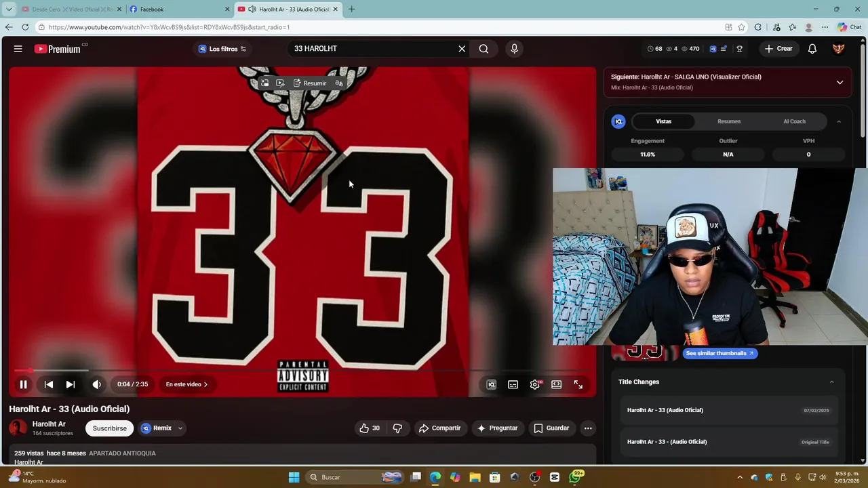Screen dimensions: 868x488
Task: Click See similar thumbnails link
Action: click(x=719, y=353)
